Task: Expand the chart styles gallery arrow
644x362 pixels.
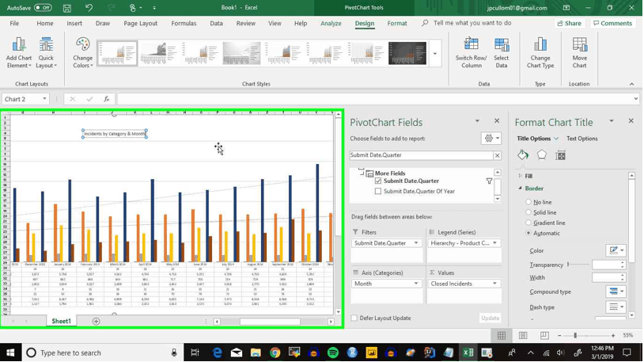Action: click(435, 54)
